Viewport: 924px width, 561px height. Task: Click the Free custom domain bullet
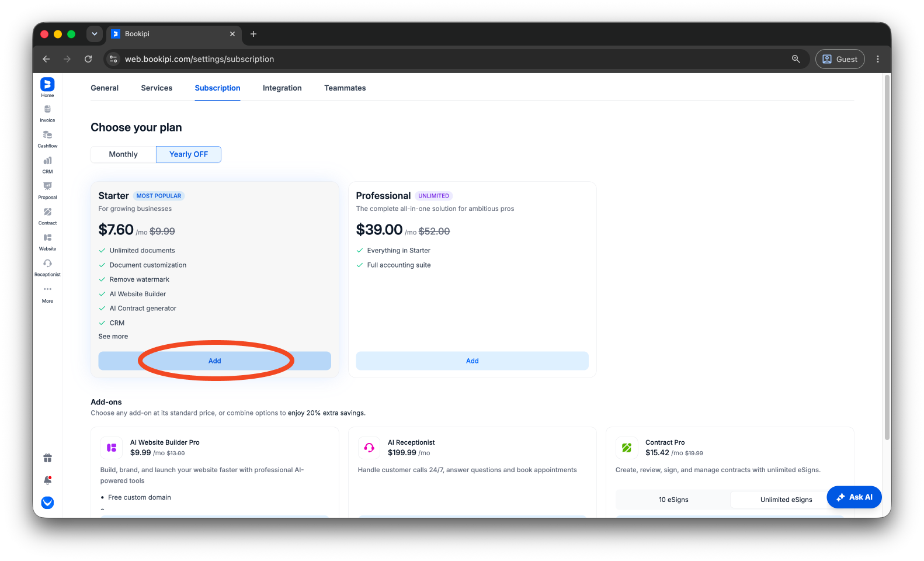[x=140, y=497]
